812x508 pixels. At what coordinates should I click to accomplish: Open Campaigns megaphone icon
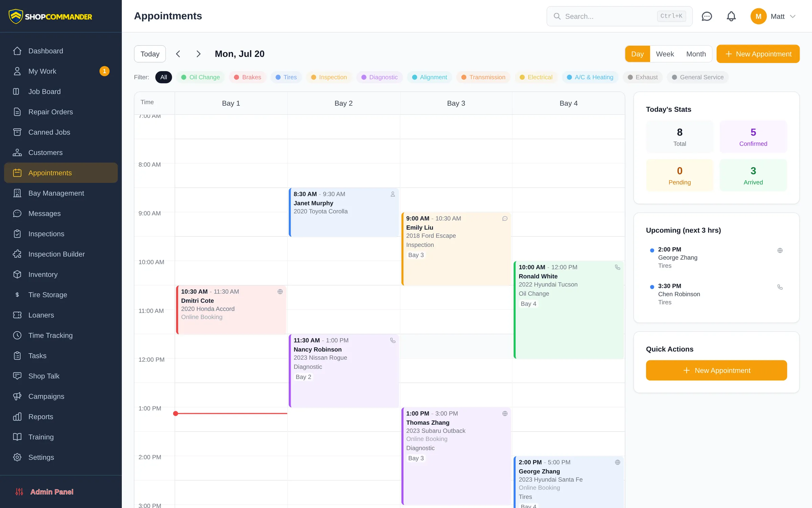tap(17, 396)
